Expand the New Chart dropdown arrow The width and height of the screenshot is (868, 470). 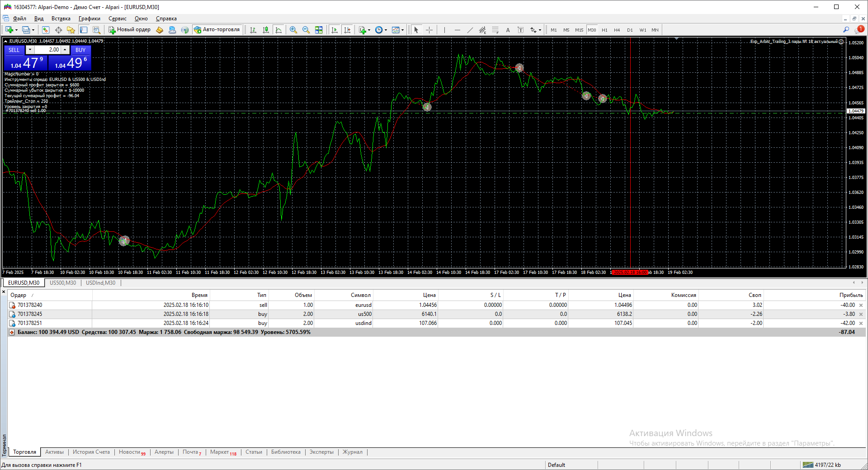pyautogui.click(x=17, y=30)
